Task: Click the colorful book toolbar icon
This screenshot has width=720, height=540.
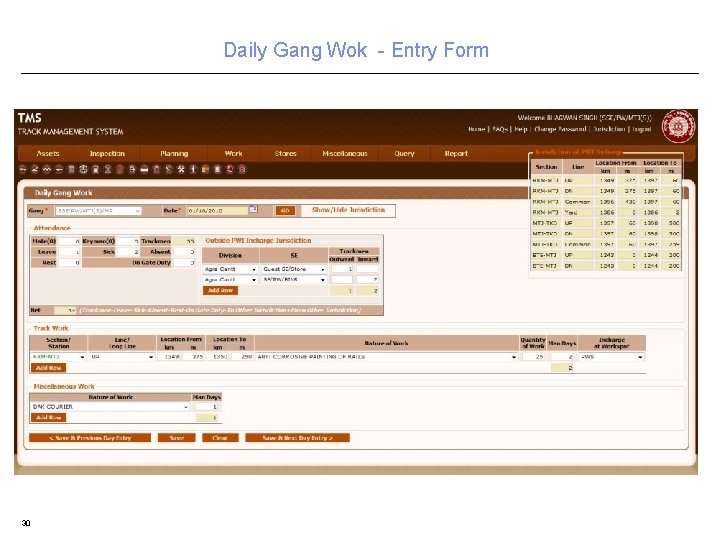Action: 205,169
